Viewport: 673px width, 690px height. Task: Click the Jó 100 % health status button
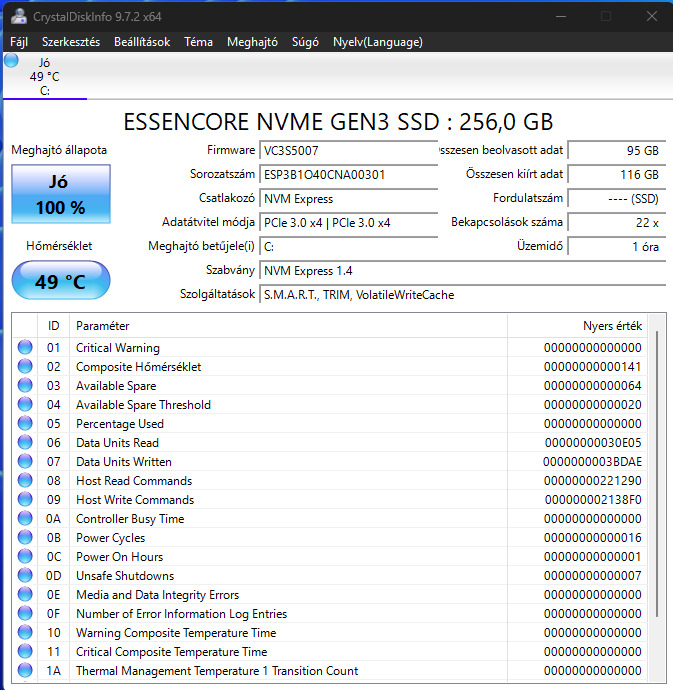[x=61, y=194]
